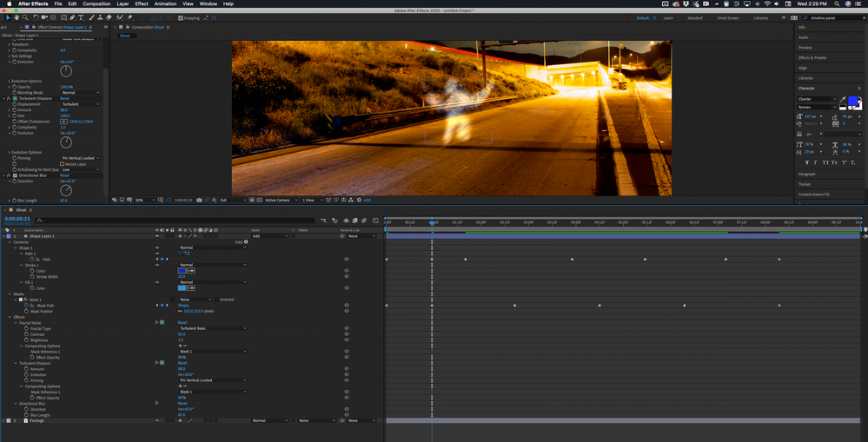This screenshot has width=868, height=442.
Task: Hide the Footage layer in timeline
Action: click(x=157, y=420)
